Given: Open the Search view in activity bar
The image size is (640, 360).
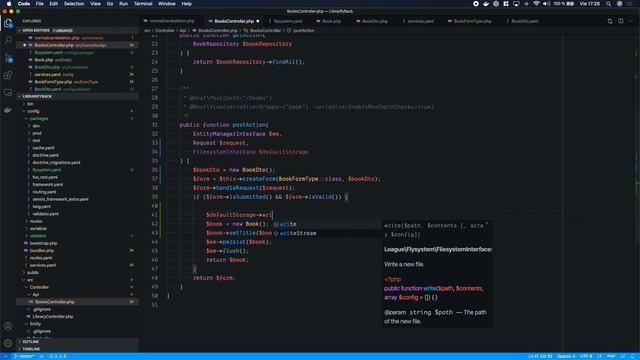Looking at the screenshot, I should tap(8, 40).
